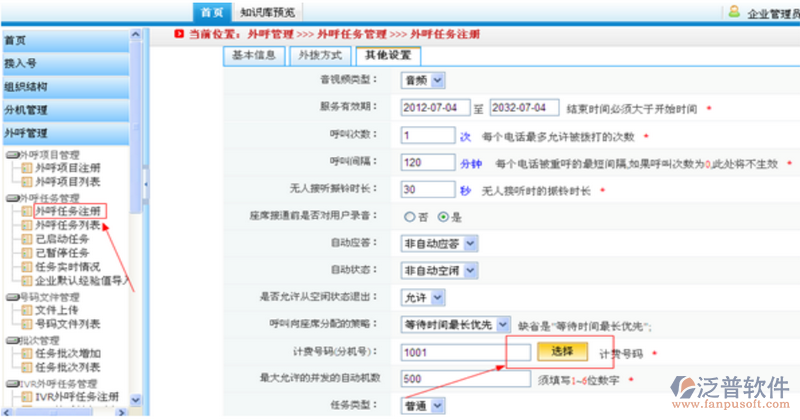Screen dimensions: 800x420
Task: Click the 呼叫间隔 input field
Action: (x=427, y=162)
